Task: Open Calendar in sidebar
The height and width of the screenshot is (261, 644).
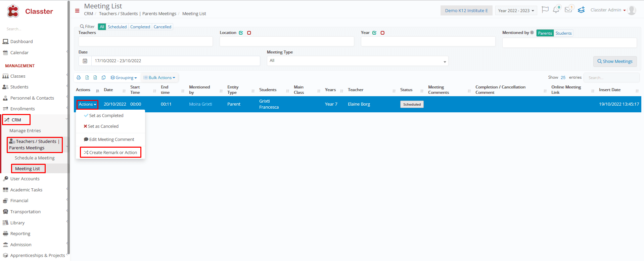Action: tap(19, 53)
